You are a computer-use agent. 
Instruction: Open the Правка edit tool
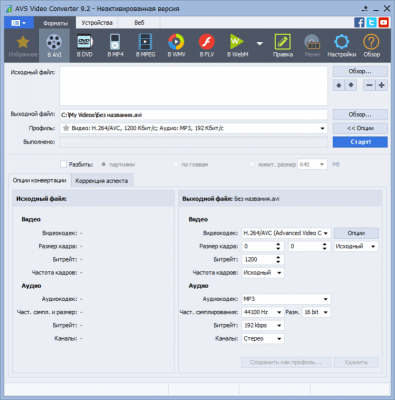[x=283, y=45]
